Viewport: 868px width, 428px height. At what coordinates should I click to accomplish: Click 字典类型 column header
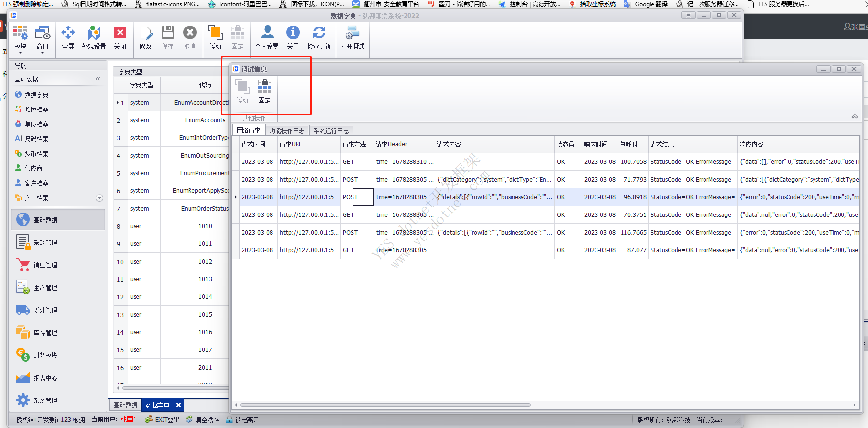143,85
